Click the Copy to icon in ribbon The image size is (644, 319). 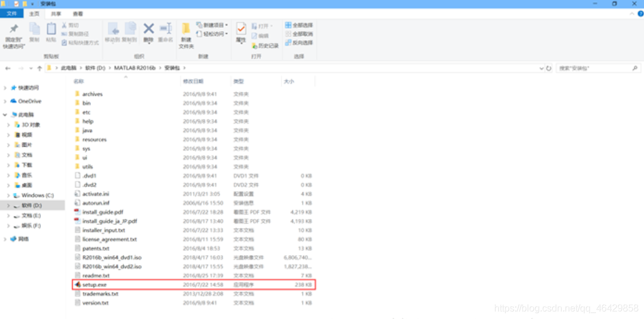coord(130,29)
